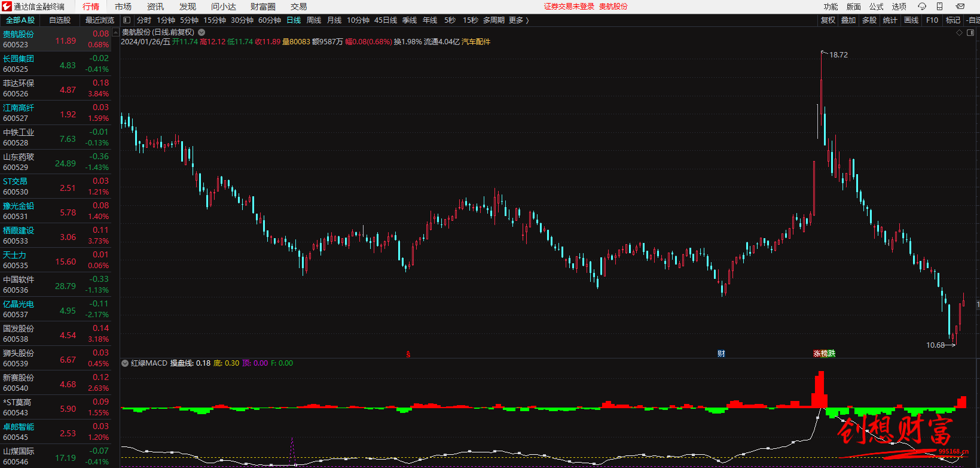This screenshot has height=468, width=980.
Task: Click the 画线 drawing button
Action: pos(911,20)
